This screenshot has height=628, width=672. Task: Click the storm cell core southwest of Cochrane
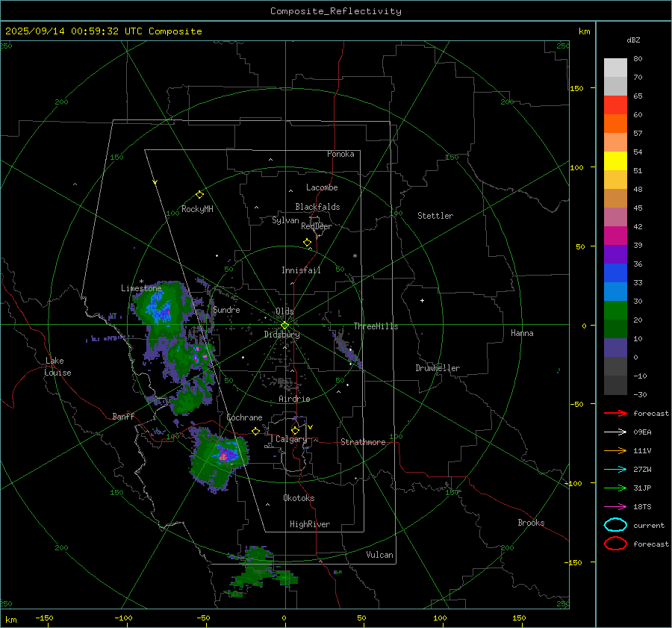click(x=224, y=456)
